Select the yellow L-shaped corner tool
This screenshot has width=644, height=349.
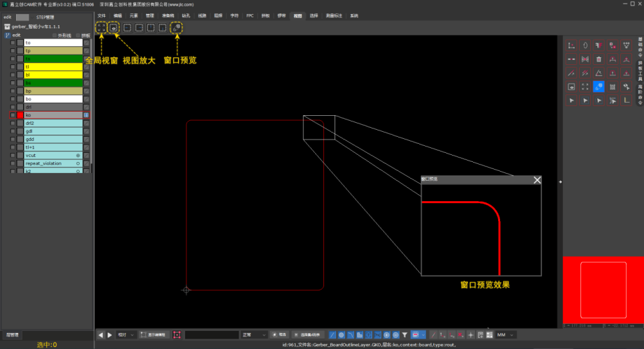click(627, 101)
